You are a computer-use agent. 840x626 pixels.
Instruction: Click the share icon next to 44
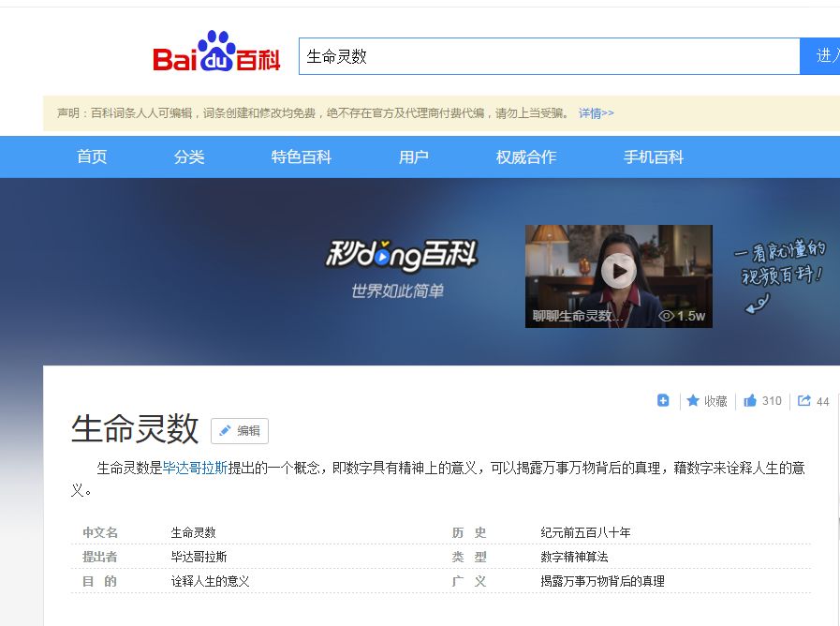[805, 400]
